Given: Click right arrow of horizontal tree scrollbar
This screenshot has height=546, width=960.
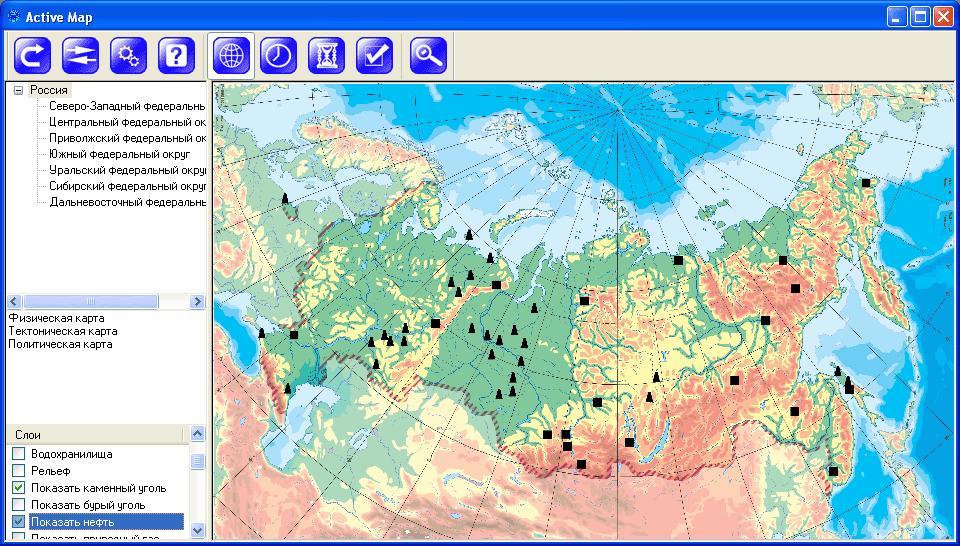Looking at the screenshot, I should coord(198,301).
